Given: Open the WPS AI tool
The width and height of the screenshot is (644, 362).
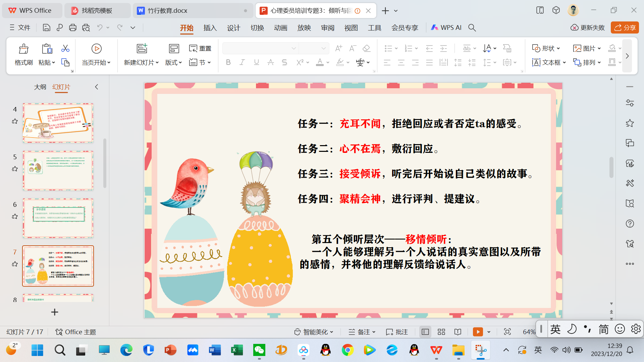Looking at the screenshot, I should point(446,27).
